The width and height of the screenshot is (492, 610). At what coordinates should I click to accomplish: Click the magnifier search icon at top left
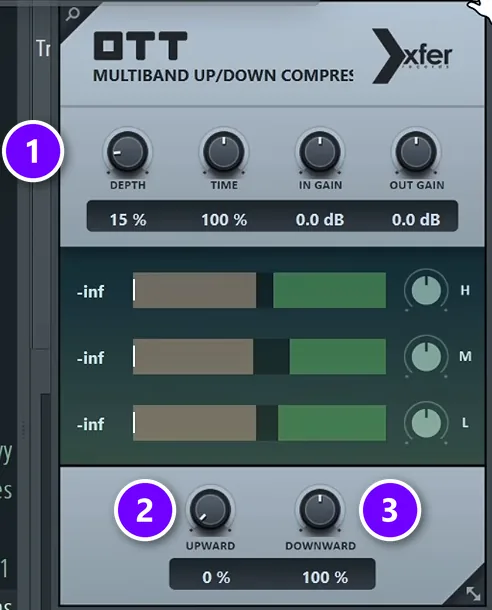click(72, 14)
